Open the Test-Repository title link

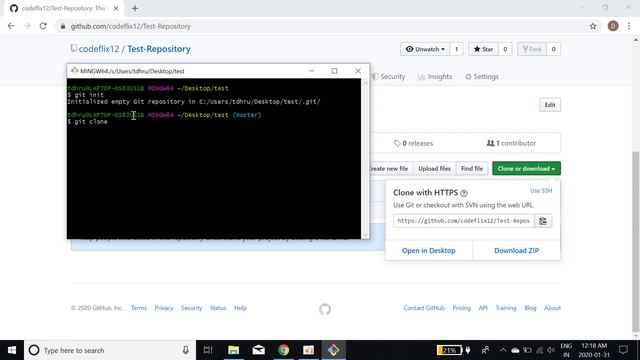pyautogui.click(x=159, y=49)
